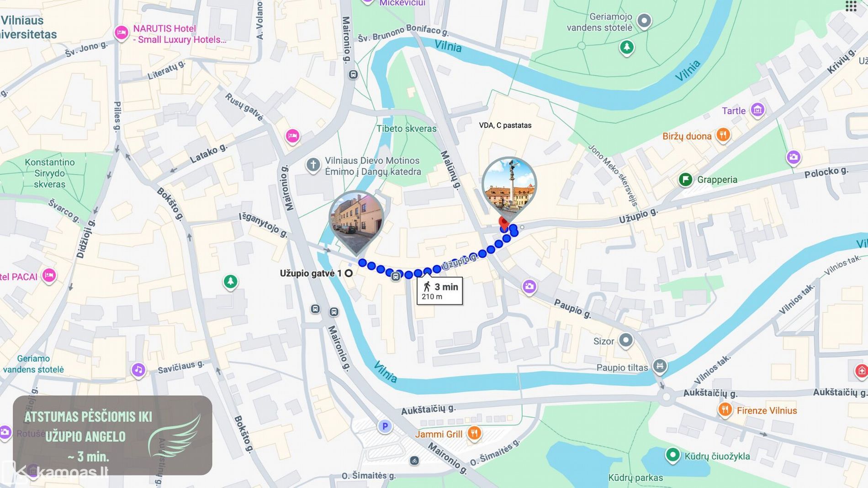Open the Jammi Grill restaurant icon

pyautogui.click(x=474, y=433)
